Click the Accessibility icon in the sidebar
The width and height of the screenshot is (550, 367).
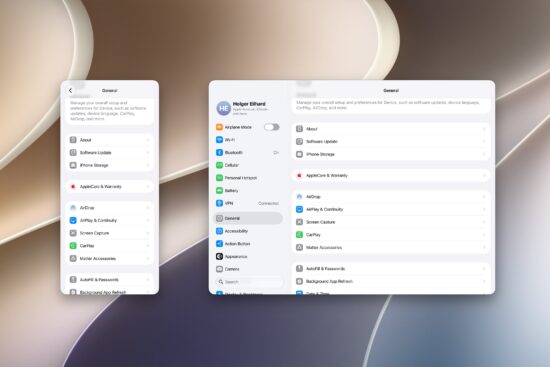[x=219, y=231]
